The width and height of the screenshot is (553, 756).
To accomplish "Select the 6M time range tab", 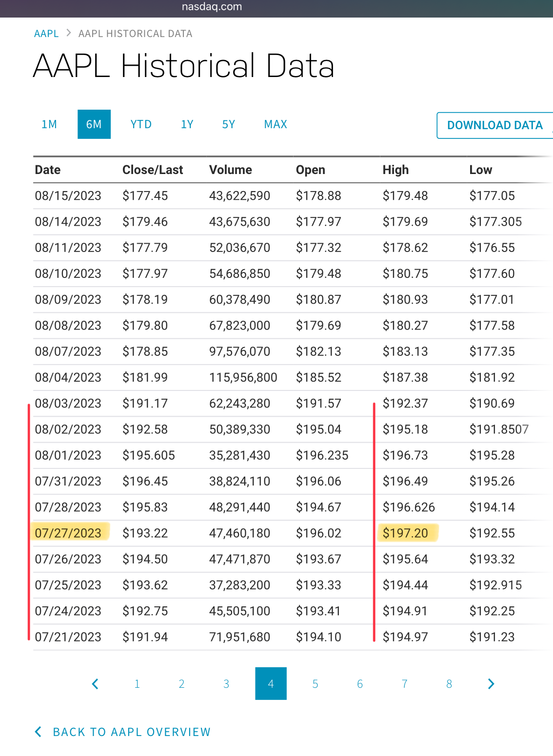I will pos(94,124).
